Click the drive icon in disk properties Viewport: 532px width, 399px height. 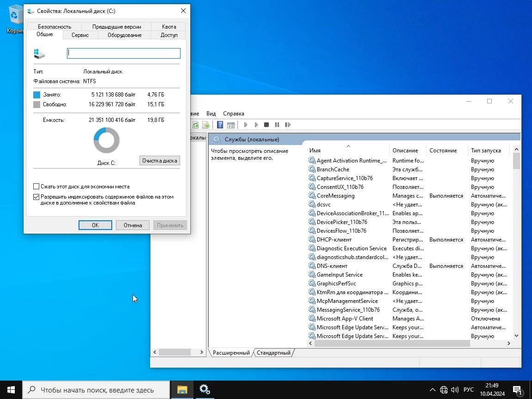pos(39,54)
